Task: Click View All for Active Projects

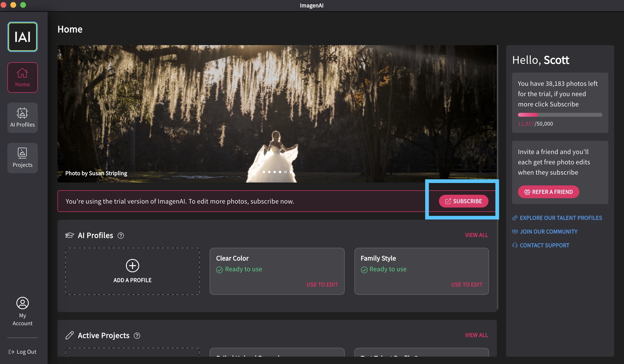Action: pos(476,335)
